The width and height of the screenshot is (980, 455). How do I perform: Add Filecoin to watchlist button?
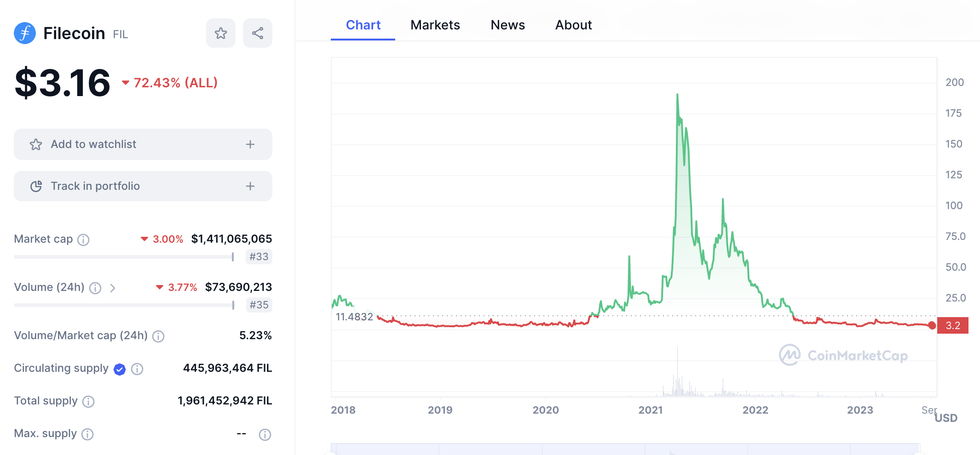[x=143, y=144]
